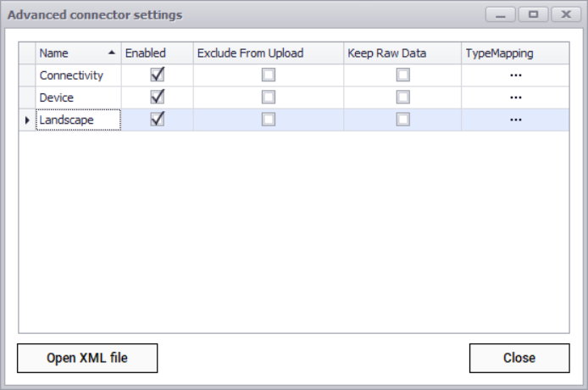Open TypeMapping ellipsis for Device row

pyautogui.click(x=515, y=97)
